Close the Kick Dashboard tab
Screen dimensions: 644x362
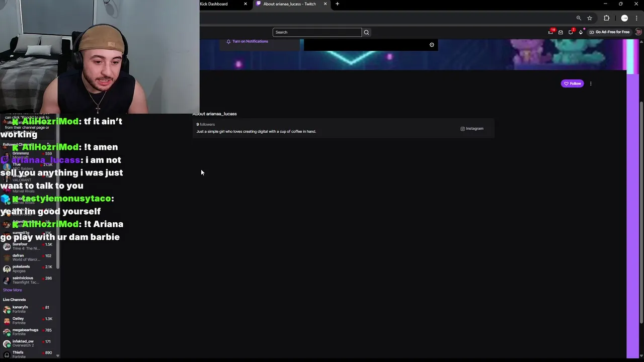pos(246,4)
